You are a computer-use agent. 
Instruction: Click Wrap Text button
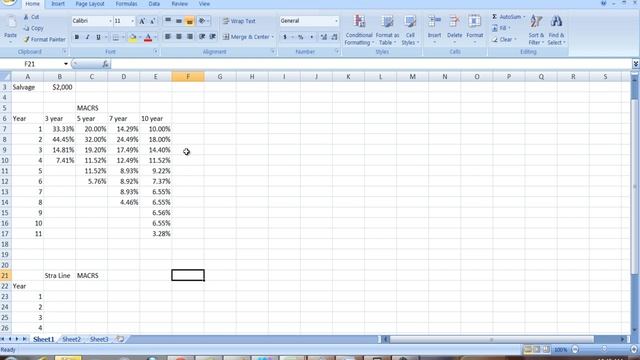pos(239,21)
